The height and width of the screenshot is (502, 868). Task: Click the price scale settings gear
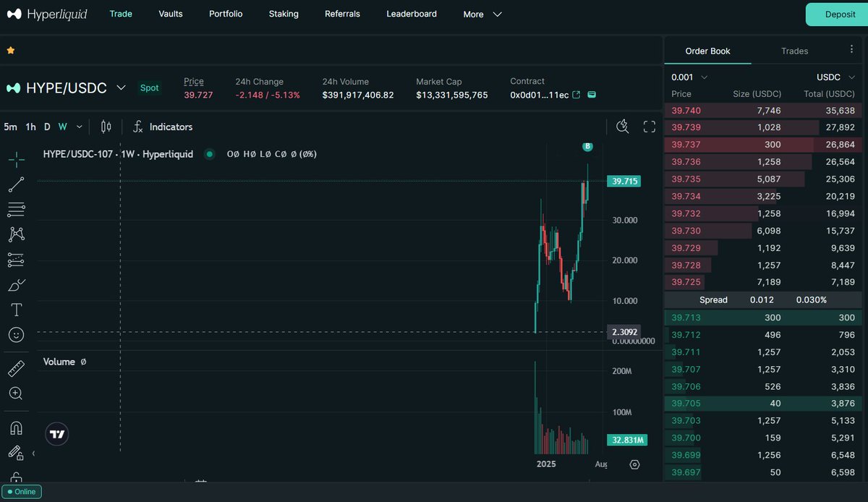635,464
